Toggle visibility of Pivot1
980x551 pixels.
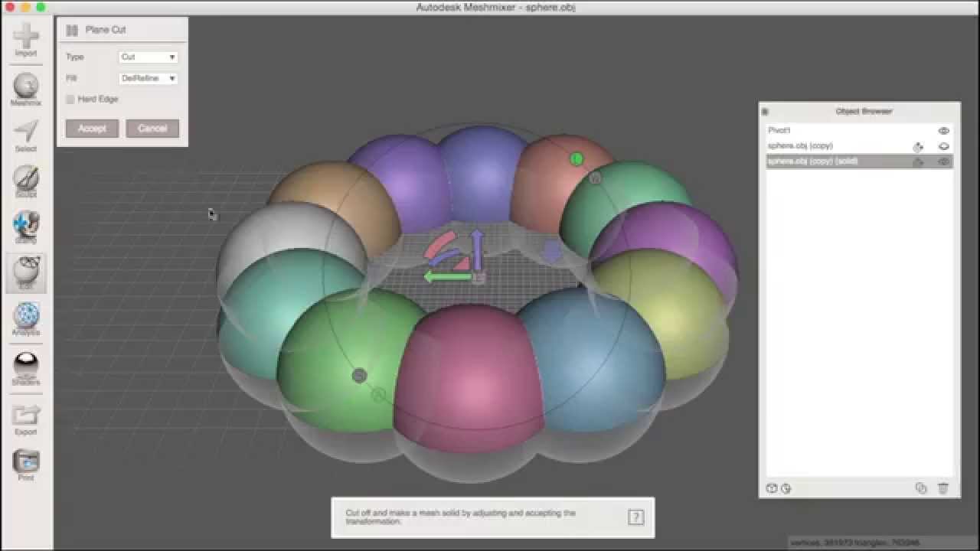[943, 131]
